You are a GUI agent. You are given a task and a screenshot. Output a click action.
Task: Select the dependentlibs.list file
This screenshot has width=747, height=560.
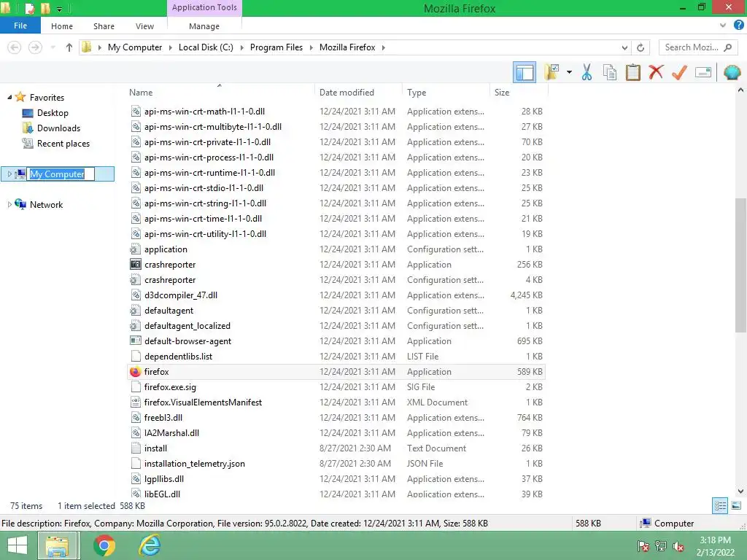(x=336, y=356)
